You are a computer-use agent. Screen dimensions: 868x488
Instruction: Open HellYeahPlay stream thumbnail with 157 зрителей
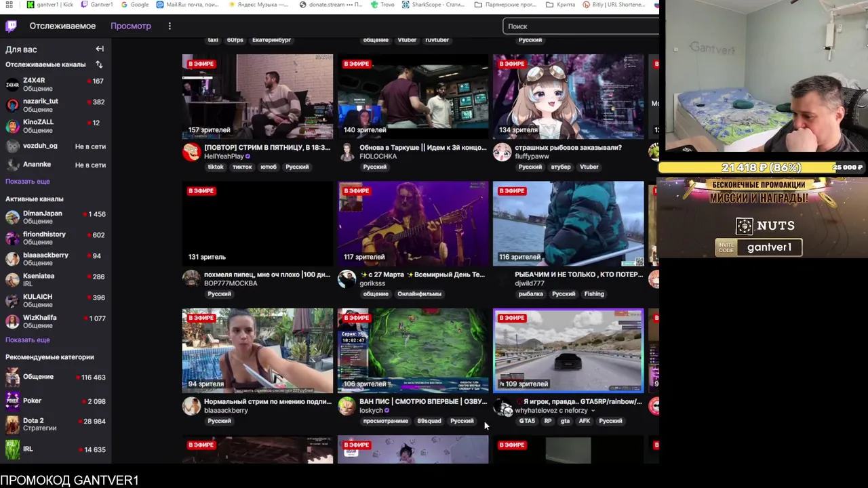tap(258, 96)
